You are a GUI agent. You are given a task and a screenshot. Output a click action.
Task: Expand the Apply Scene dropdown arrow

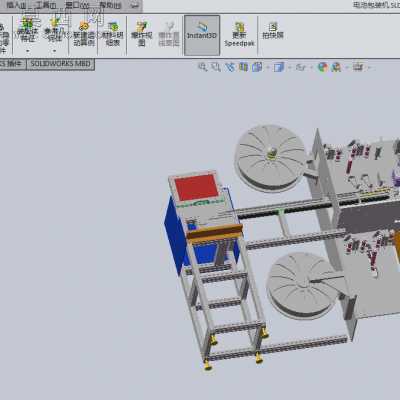(347, 68)
